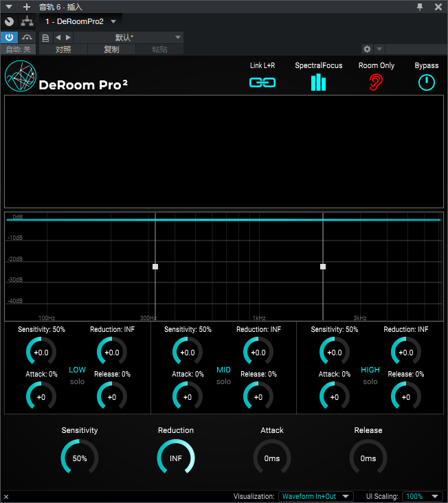
Task: Click the round knob icon beside routing icon
Action: click(x=10, y=21)
